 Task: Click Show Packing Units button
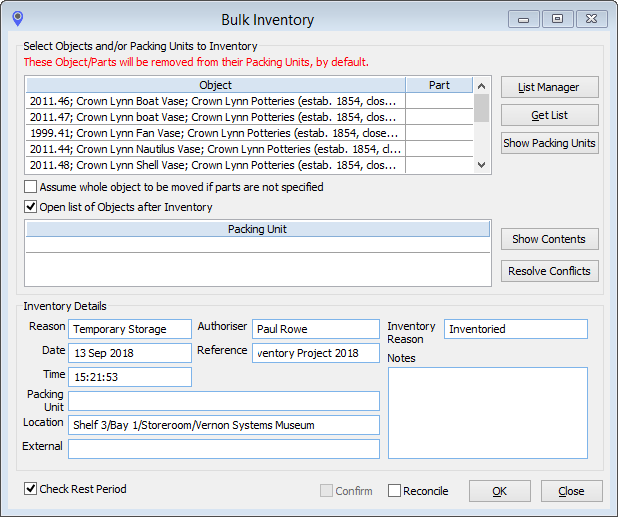(549, 143)
